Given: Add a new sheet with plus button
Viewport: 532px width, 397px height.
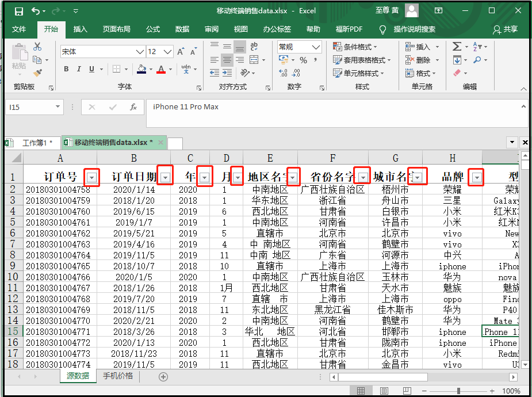Looking at the screenshot, I should click(163, 377).
